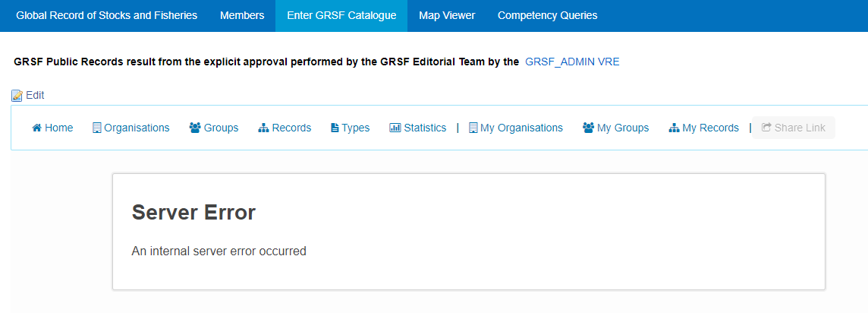The height and width of the screenshot is (313, 868).
Task: Click the Server Error heading
Action: pos(193,212)
